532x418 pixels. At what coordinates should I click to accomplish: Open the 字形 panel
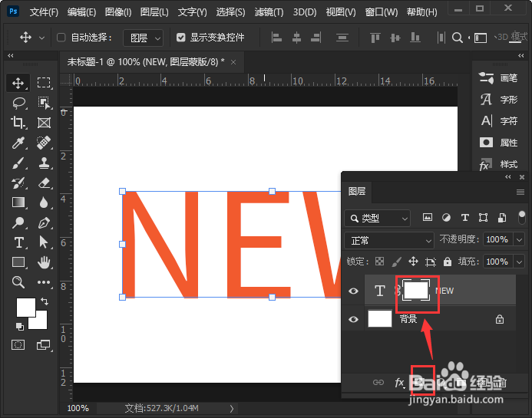[x=499, y=100]
